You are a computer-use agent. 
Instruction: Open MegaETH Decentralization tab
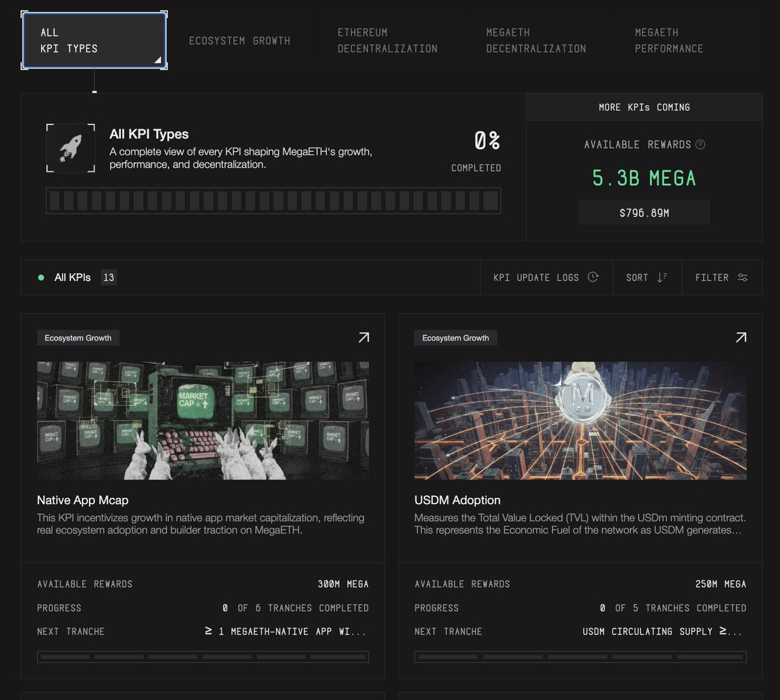click(x=536, y=40)
